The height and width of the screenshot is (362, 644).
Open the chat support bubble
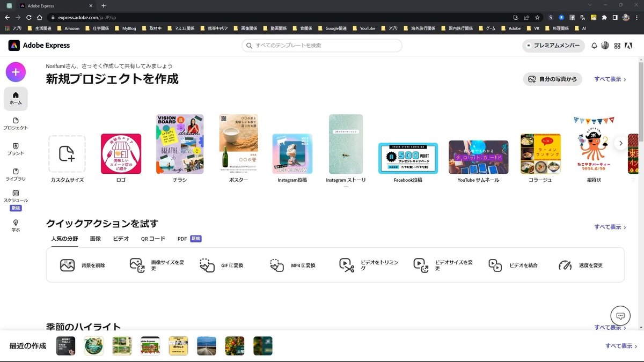coord(620,316)
